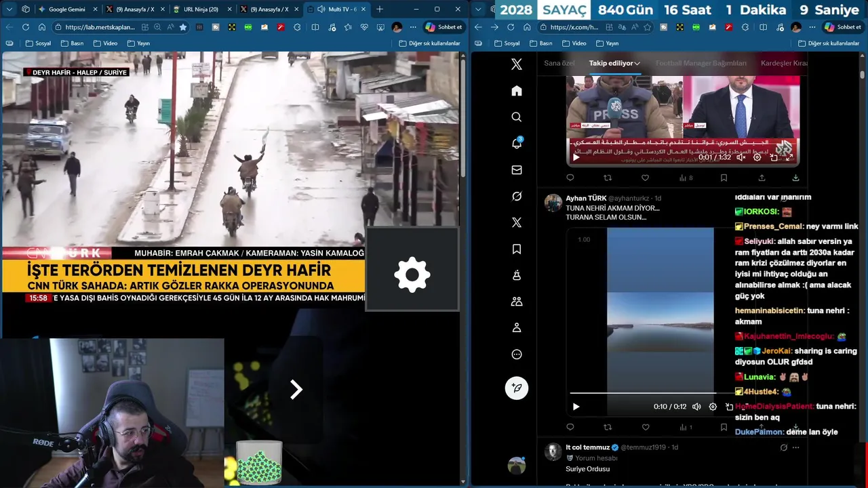
Task: Open X direct messages envelope
Action: [517, 170]
